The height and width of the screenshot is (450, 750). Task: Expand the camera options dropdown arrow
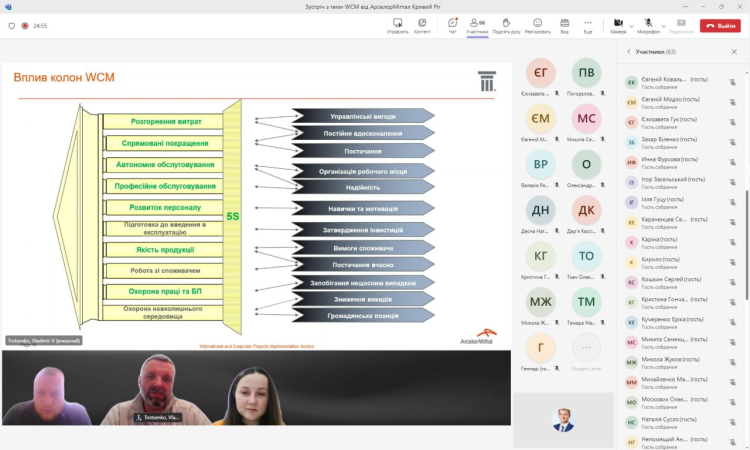click(x=632, y=25)
